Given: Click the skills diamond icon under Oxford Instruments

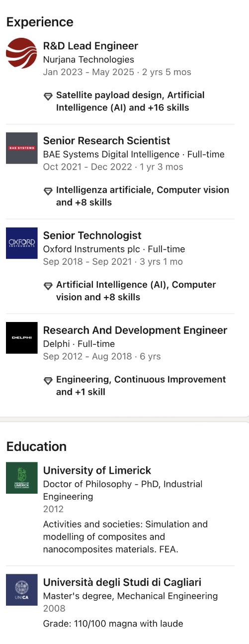Looking at the screenshot, I should click(x=48, y=286).
